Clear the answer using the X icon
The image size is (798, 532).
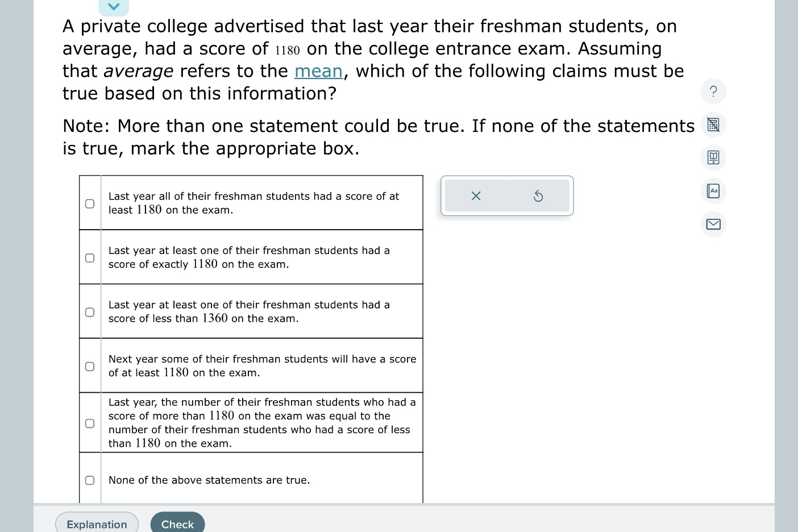click(x=476, y=196)
